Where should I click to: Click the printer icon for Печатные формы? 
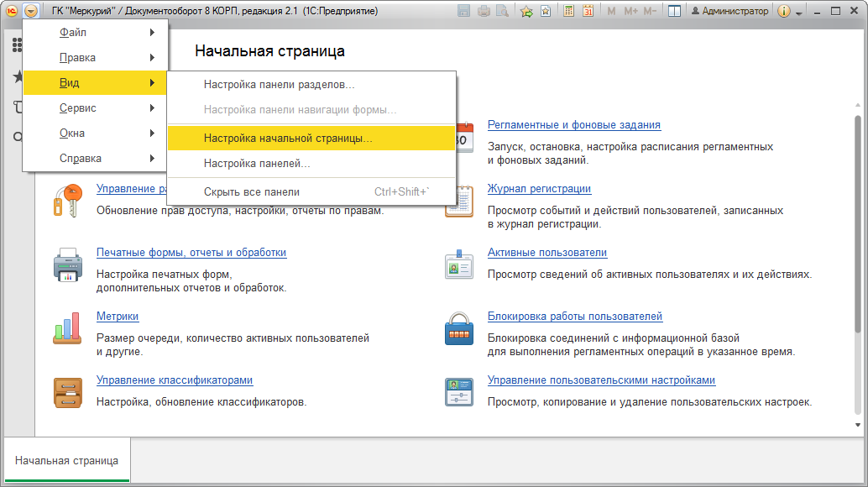tap(67, 265)
